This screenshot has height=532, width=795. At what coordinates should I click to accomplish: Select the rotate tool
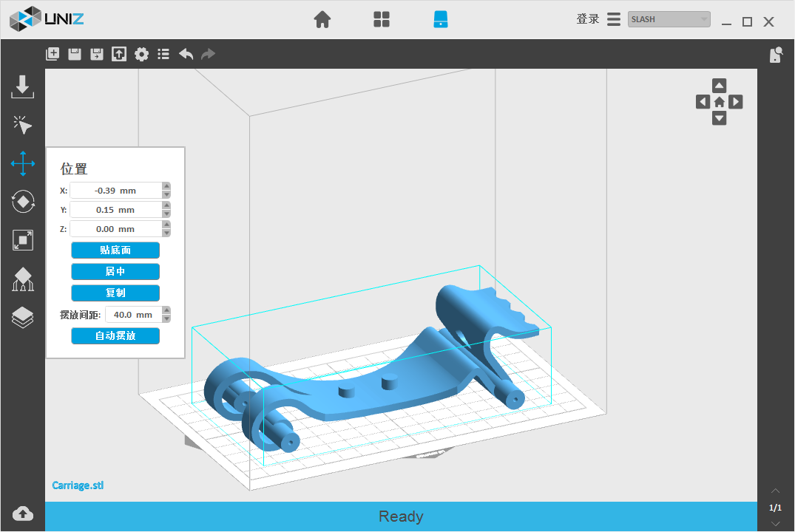pos(23,202)
